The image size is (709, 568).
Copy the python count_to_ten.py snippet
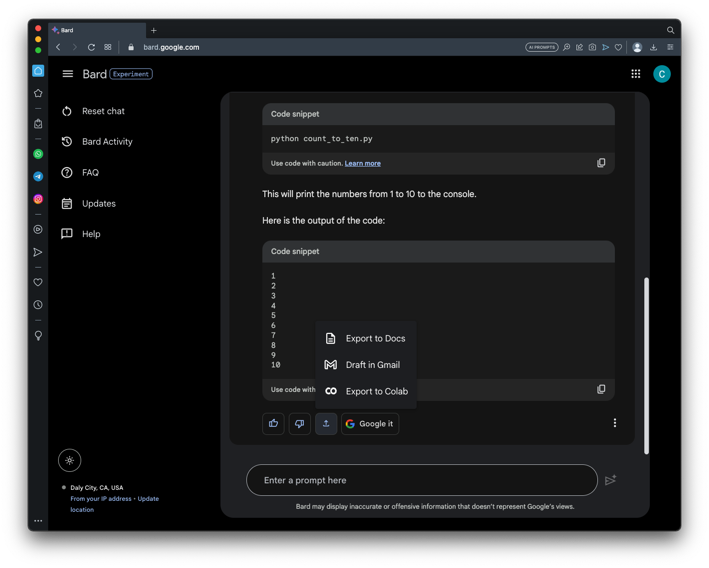[x=601, y=163]
